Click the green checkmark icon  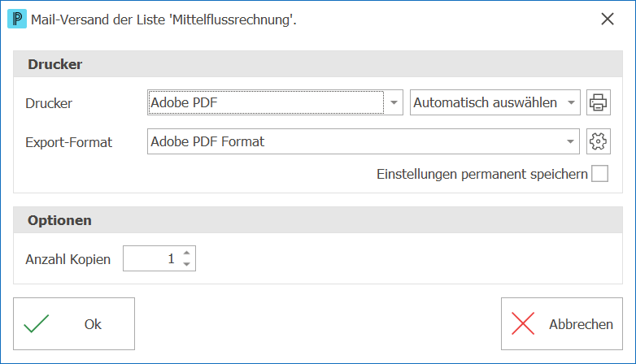tap(37, 323)
